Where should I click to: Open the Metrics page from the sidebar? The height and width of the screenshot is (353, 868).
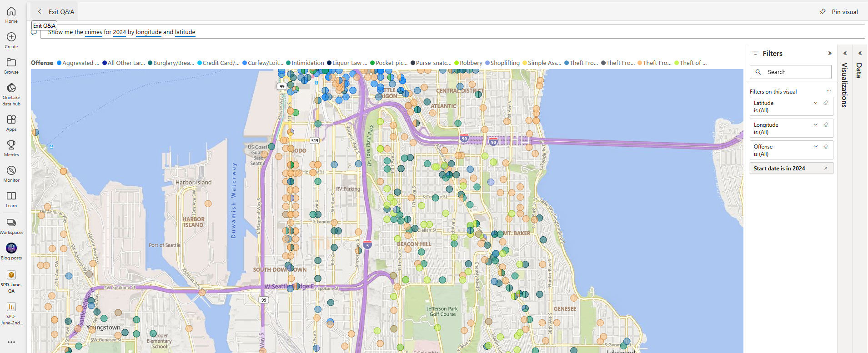11,145
